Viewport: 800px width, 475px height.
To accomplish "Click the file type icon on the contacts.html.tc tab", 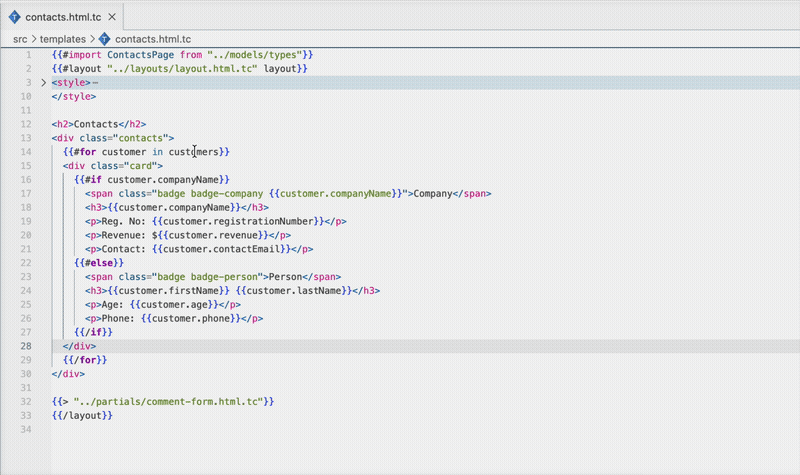I will (x=14, y=17).
